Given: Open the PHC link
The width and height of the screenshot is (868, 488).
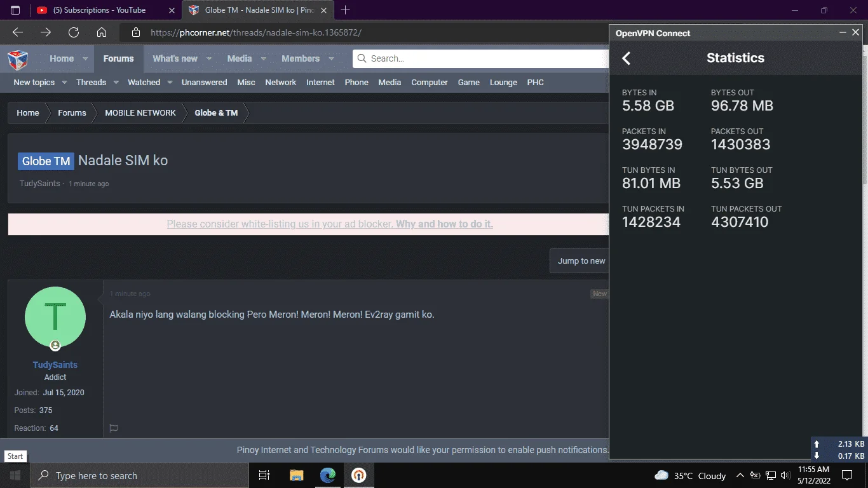Looking at the screenshot, I should pos(536,83).
